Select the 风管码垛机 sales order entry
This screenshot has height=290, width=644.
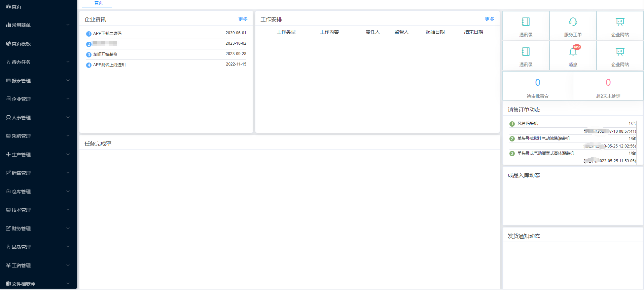528,124
